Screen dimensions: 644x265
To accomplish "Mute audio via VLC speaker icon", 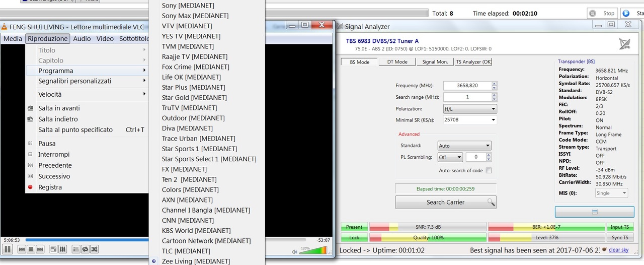I will [x=295, y=251].
